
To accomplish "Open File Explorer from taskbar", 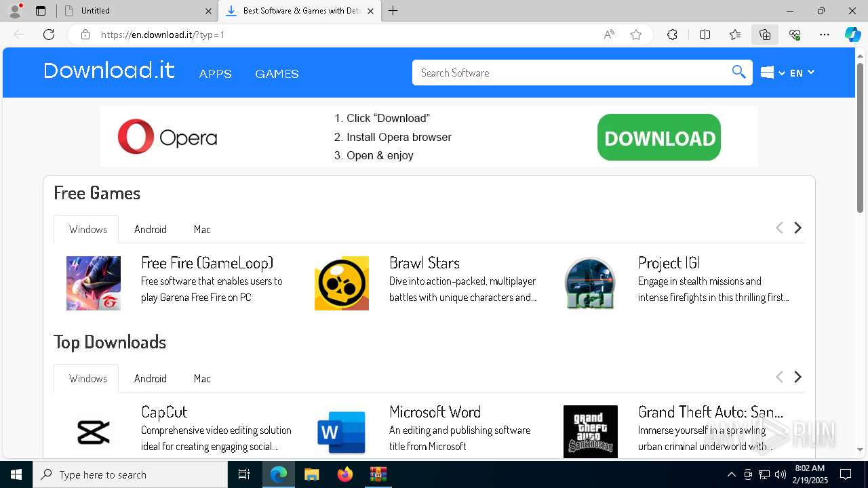I will [x=311, y=474].
